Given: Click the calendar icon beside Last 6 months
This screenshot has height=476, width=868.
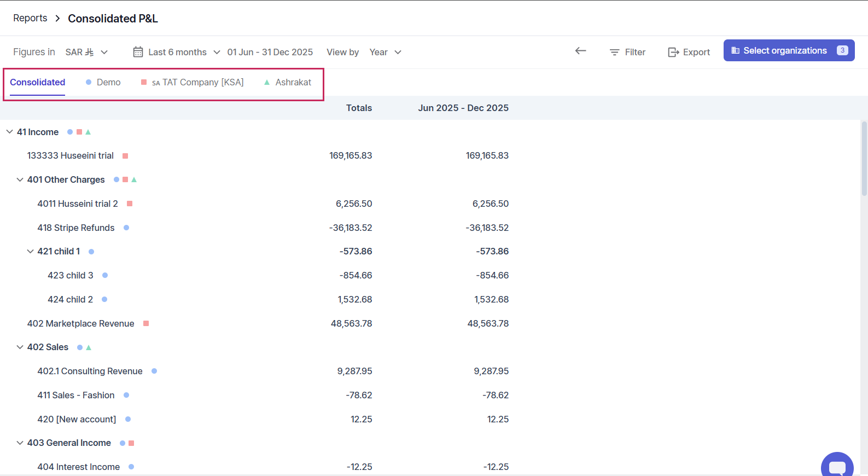Looking at the screenshot, I should click(138, 52).
